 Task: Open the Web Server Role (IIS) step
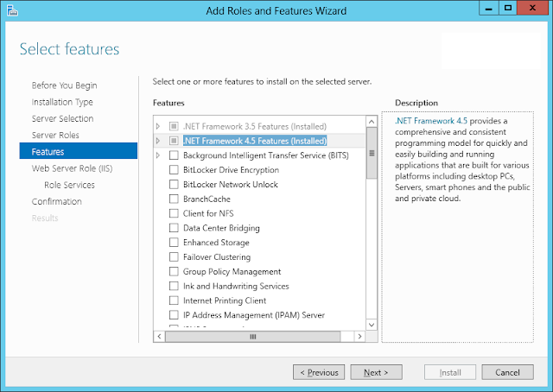[72, 168]
